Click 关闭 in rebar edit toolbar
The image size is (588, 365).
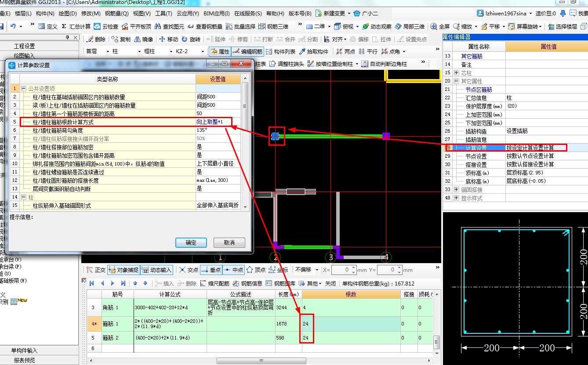click(330, 283)
